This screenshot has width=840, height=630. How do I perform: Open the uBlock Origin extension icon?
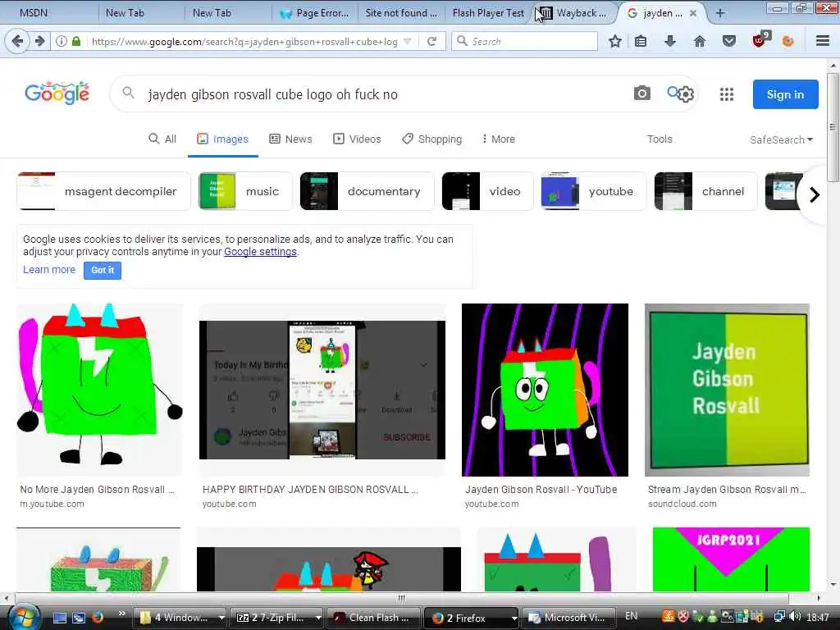tap(760, 40)
